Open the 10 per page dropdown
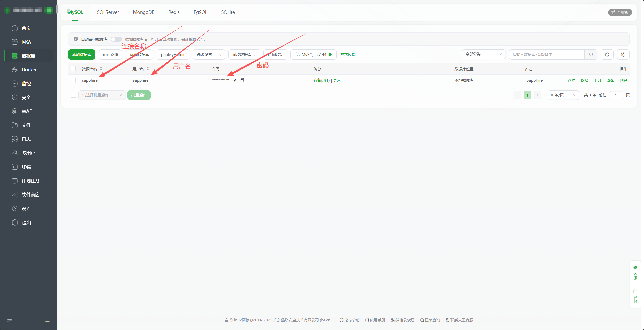 click(x=563, y=95)
